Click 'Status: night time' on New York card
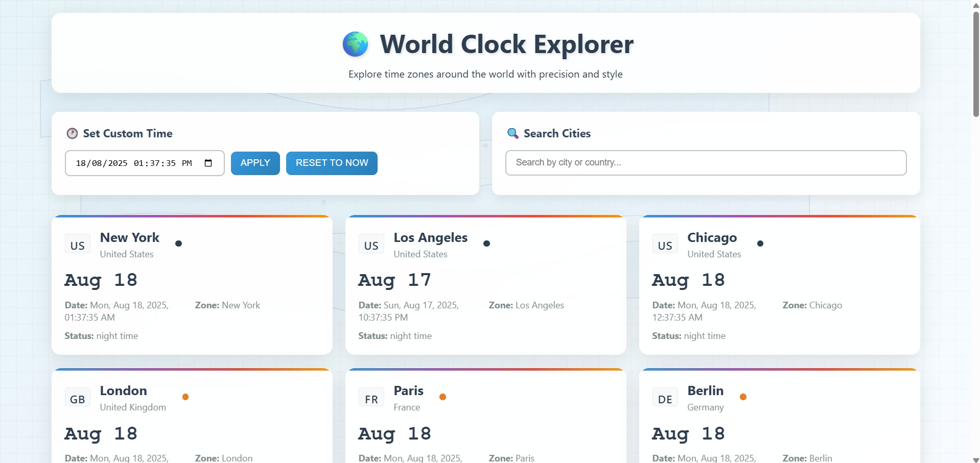The width and height of the screenshot is (980, 463). (101, 336)
